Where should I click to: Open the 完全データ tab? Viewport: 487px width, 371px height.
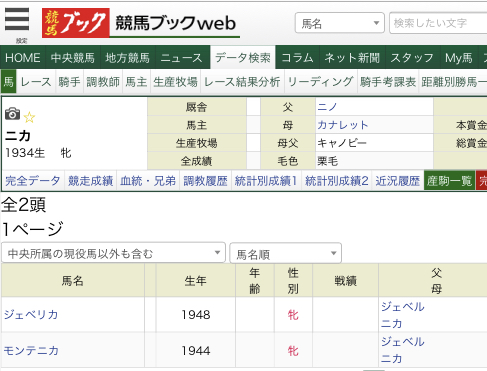33,181
